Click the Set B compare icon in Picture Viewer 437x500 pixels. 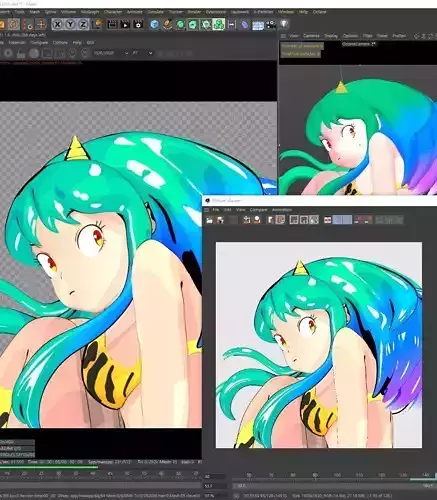(x=304, y=220)
